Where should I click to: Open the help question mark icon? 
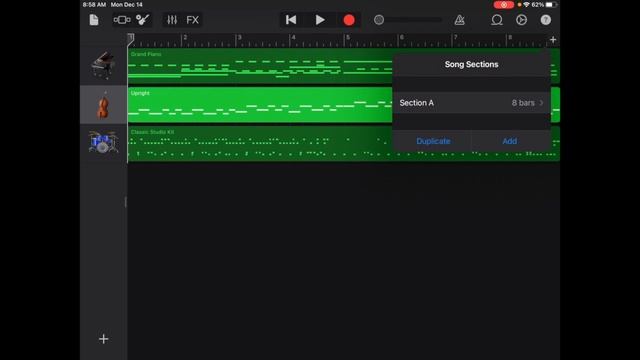(546, 20)
